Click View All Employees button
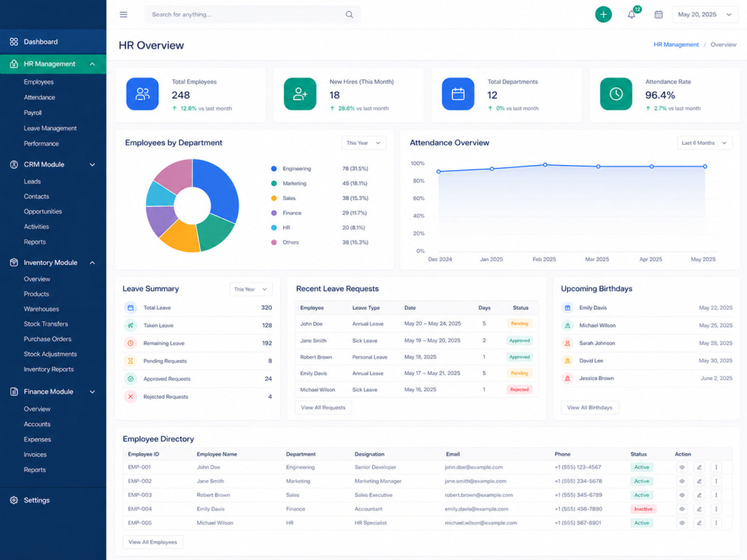Image resolution: width=747 pixels, height=560 pixels. pyautogui.click(x=152, y=542)
